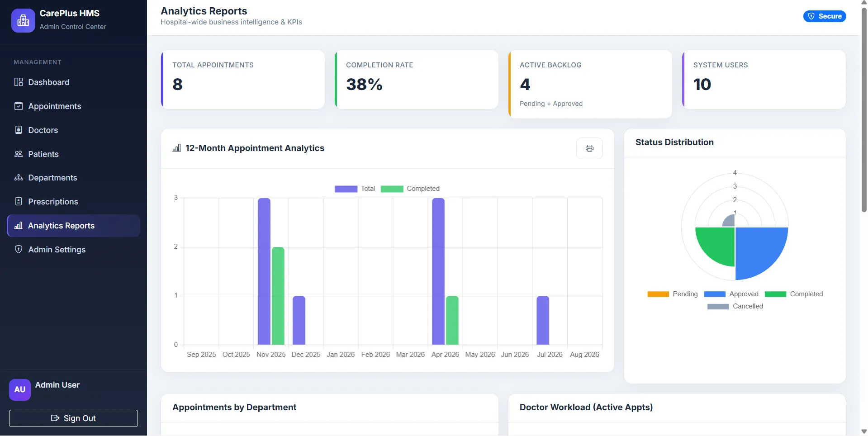
Task: Click the 'Appointments by Department' heading
Action: click(x=234, y=407)
